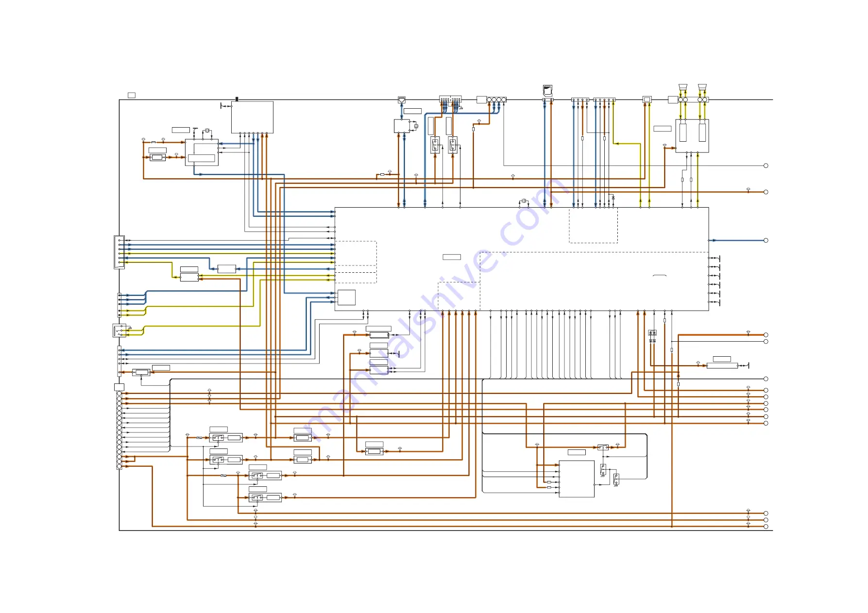The height and width of the screenshot is (613, 868).
Task: Click the six-pin connector on the left edge
Action: (x=119, y=252)
